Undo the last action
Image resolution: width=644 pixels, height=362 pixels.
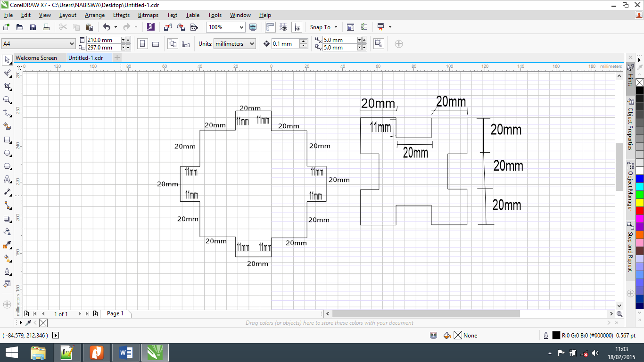coord(107,27)
